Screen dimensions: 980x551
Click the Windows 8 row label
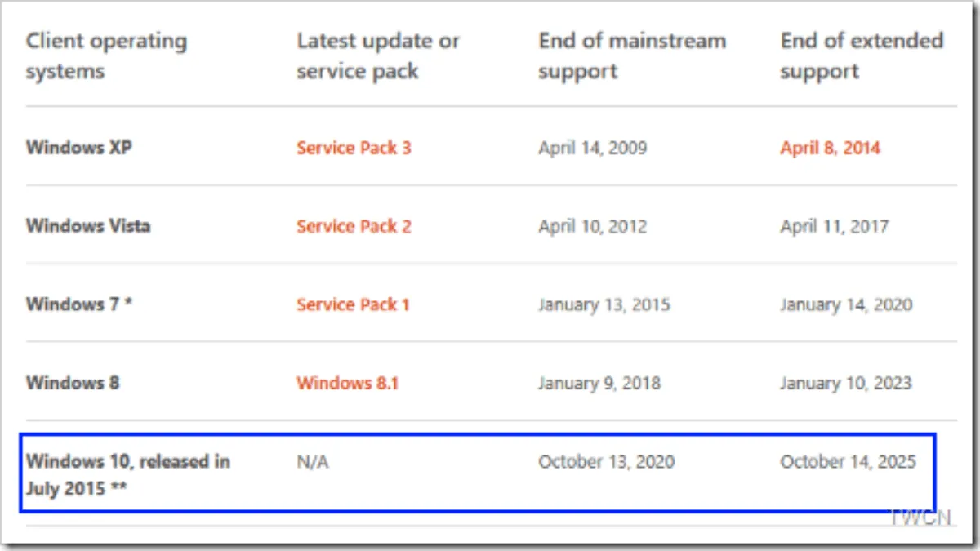73,383
